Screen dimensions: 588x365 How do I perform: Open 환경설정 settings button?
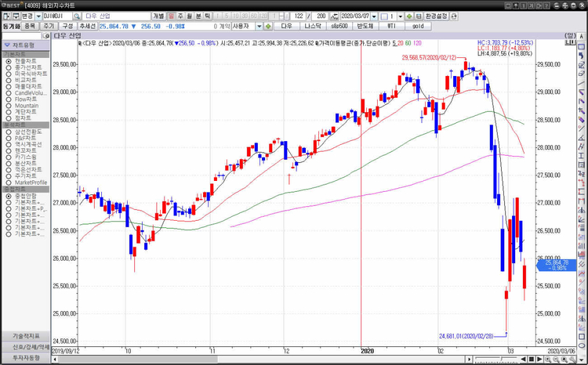436,16
